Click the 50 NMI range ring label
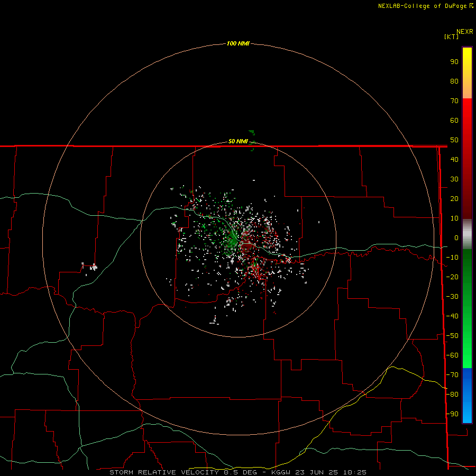The image size is (476, 476). 238,141
